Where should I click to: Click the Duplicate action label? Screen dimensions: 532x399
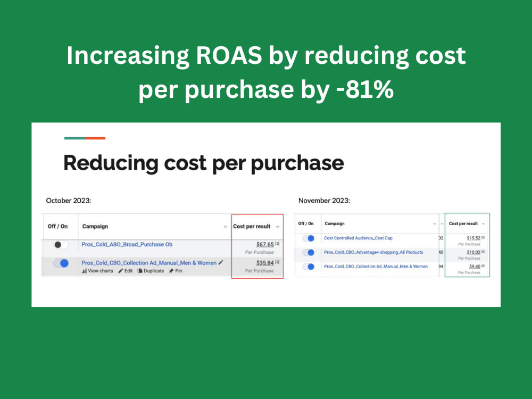click(x=154, y=271)
